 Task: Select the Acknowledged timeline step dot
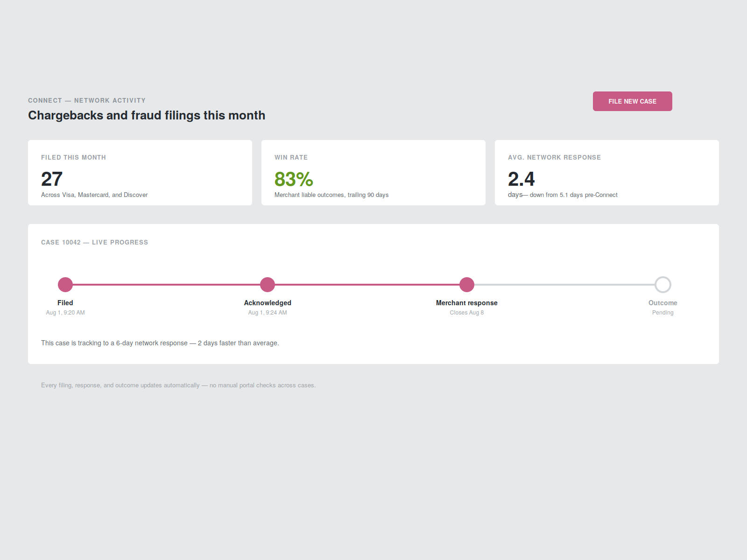[x=268, y=285]
